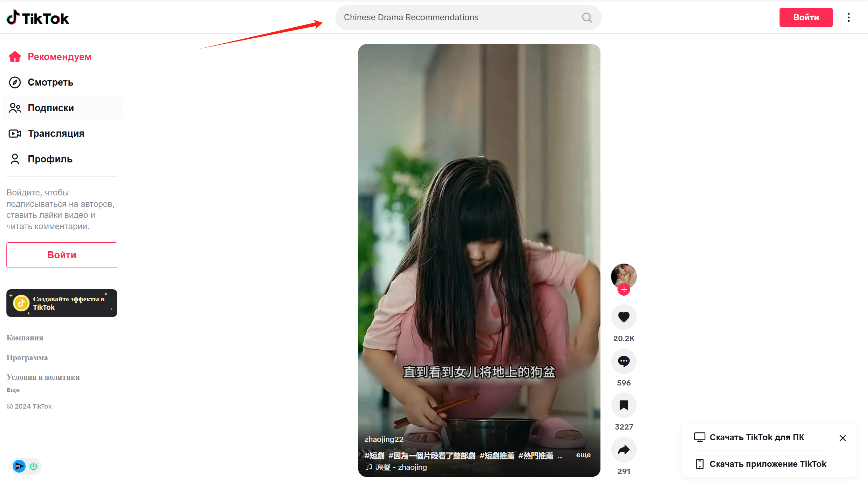Click the like heart icon on the video
This screenshot has width=868, height=485.
(x=624, y=316)
